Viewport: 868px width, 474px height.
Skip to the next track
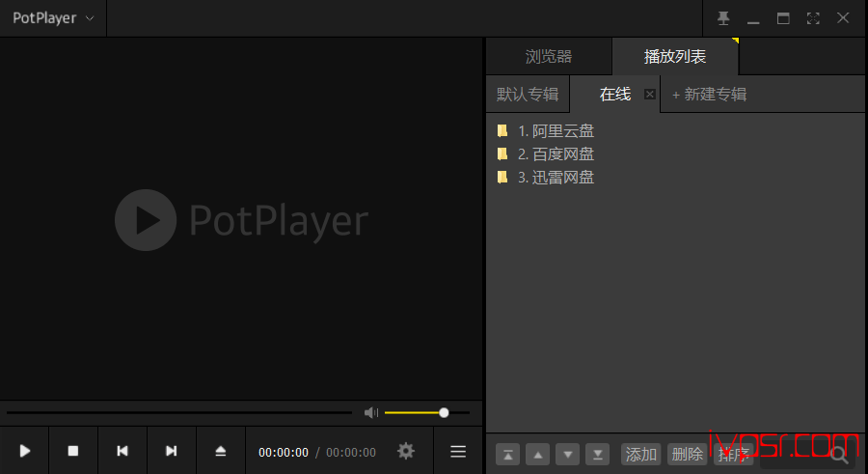coord(171,451)
